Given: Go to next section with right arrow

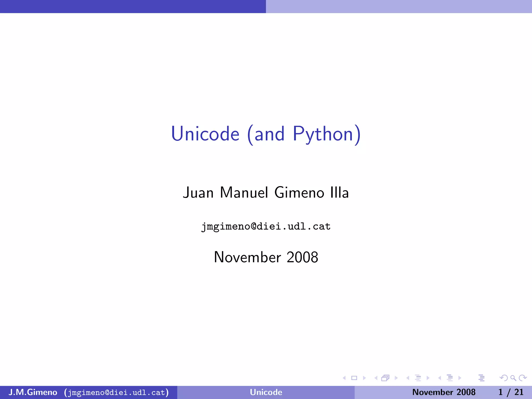Looking at the screenshot, I should [460, 378].
